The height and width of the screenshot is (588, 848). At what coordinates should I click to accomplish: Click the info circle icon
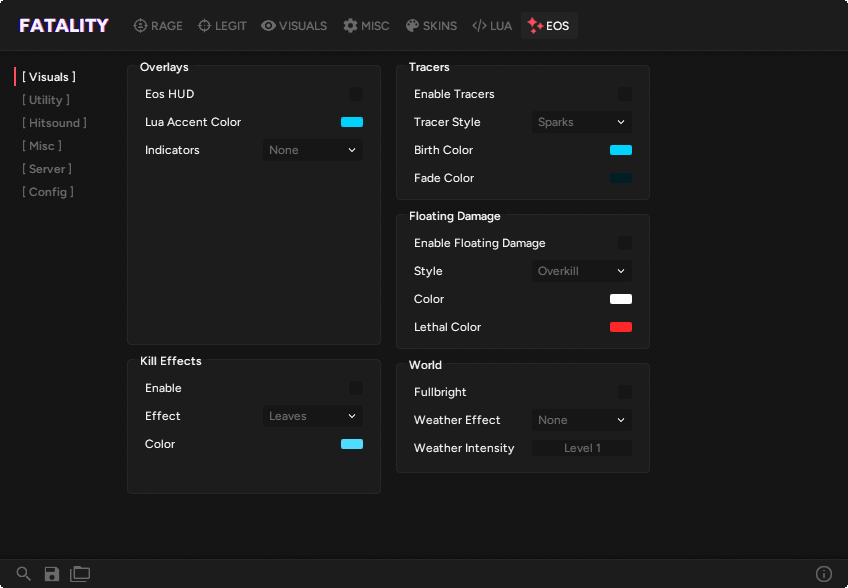pos(824,573)
